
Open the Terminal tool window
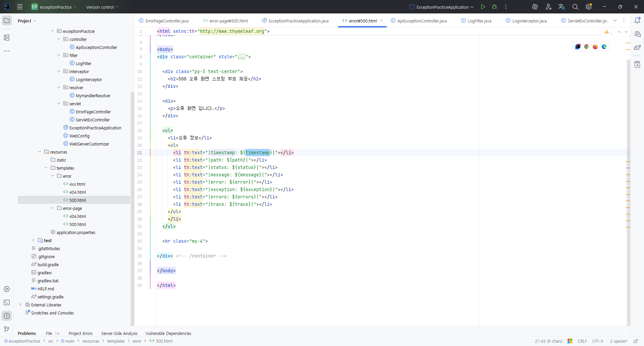click(7, 302)
